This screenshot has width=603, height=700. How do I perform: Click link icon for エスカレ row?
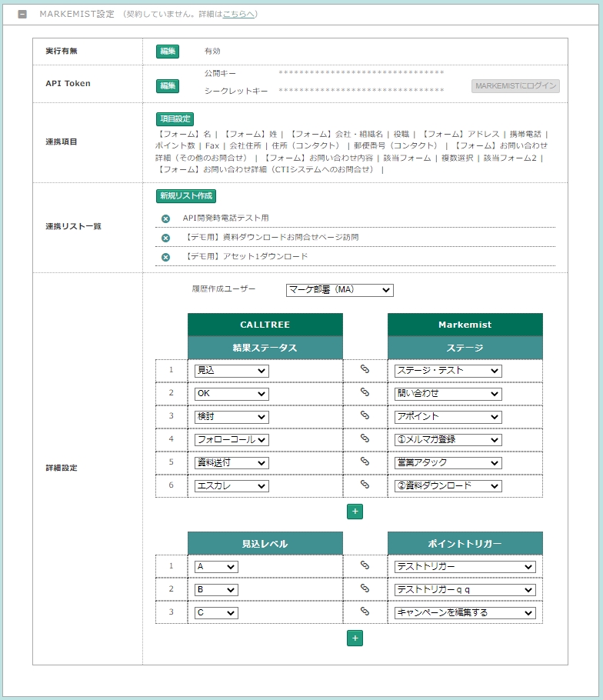(365, 485)
